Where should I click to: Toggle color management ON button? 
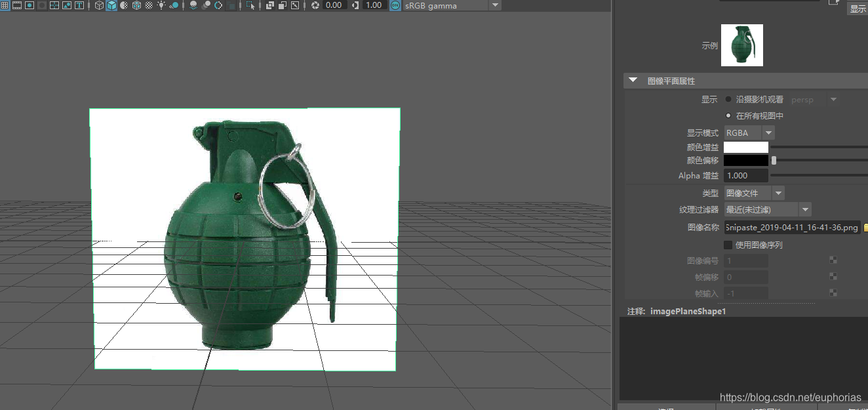(x=395, y=5)
